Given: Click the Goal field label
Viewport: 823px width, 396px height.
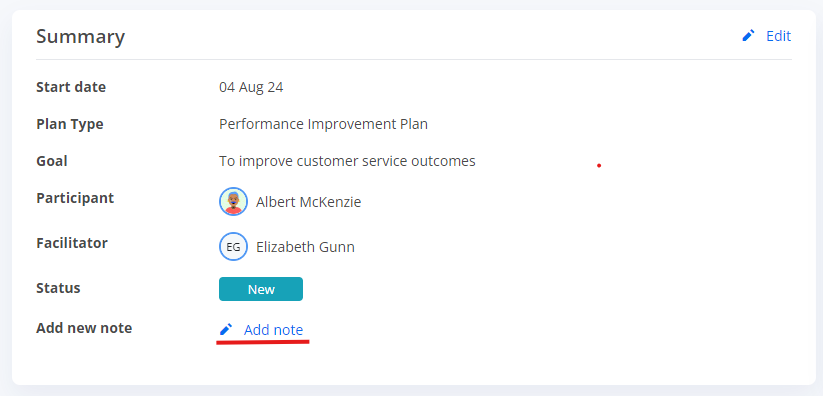Looking at the screenshot, I should (x=51, y=161).
